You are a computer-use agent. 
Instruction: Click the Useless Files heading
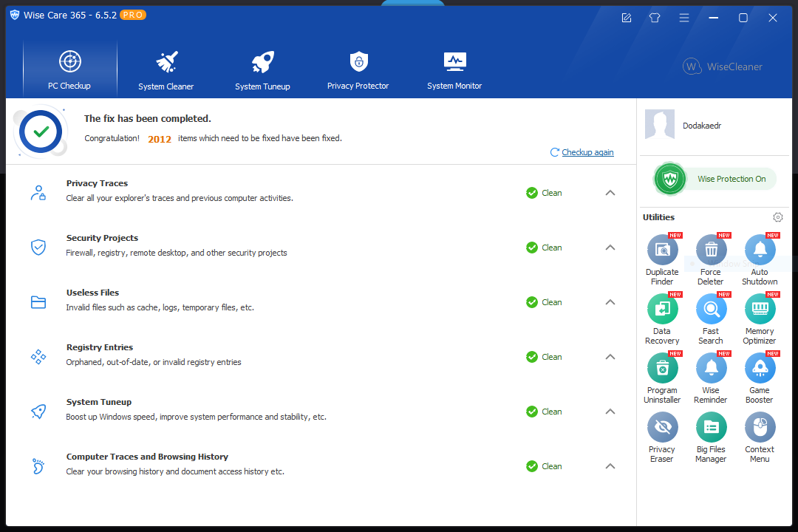[92, 293]
